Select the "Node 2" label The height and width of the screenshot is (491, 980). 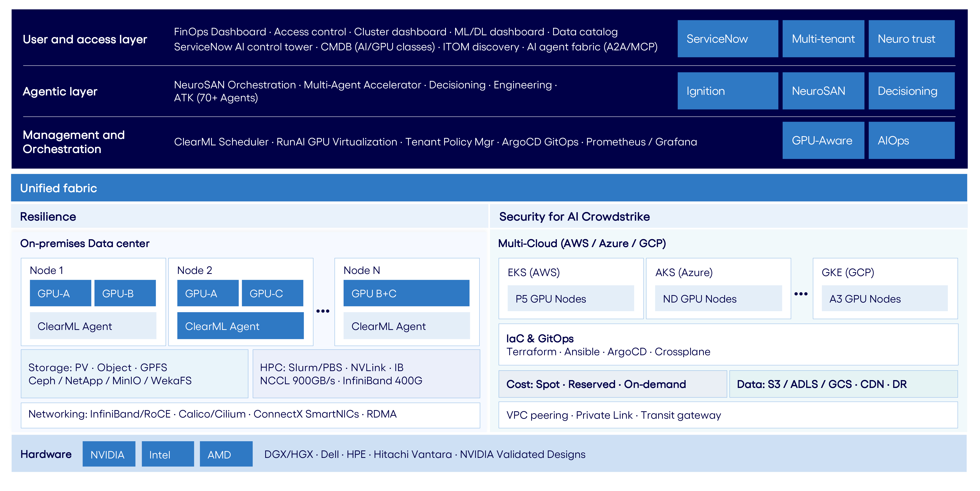tap(194, 270)
